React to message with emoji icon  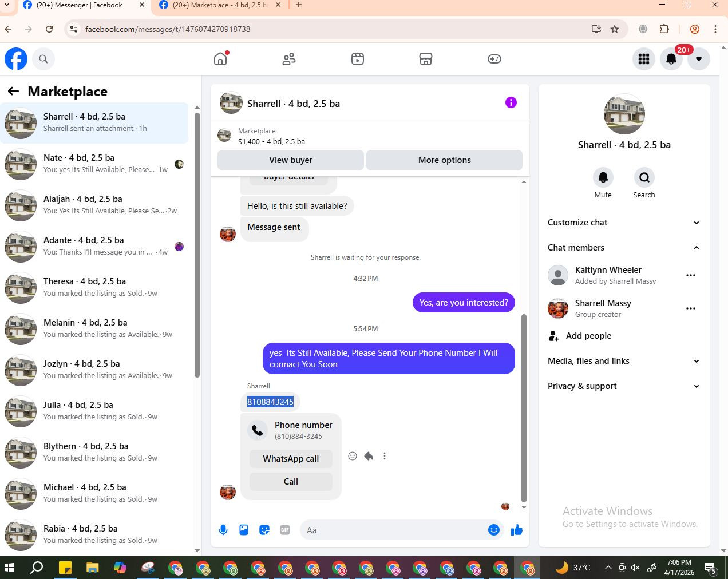point(353,456)
